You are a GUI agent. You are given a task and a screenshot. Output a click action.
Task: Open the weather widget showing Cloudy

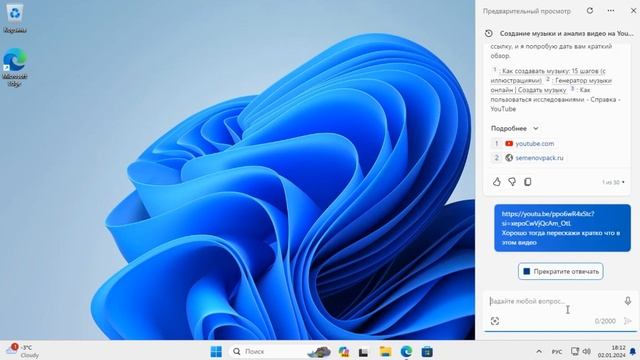pos(23,351)
